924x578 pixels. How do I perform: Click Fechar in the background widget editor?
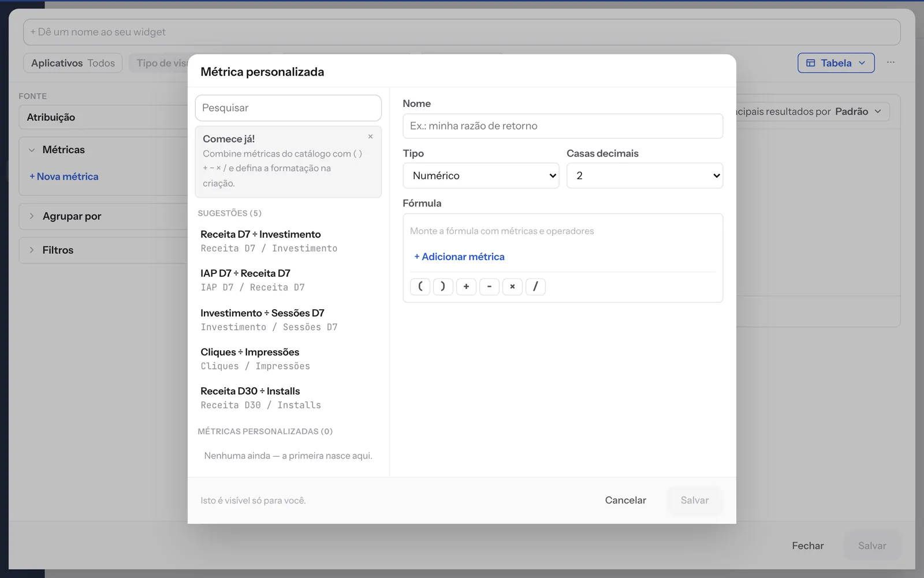(807, 546)
